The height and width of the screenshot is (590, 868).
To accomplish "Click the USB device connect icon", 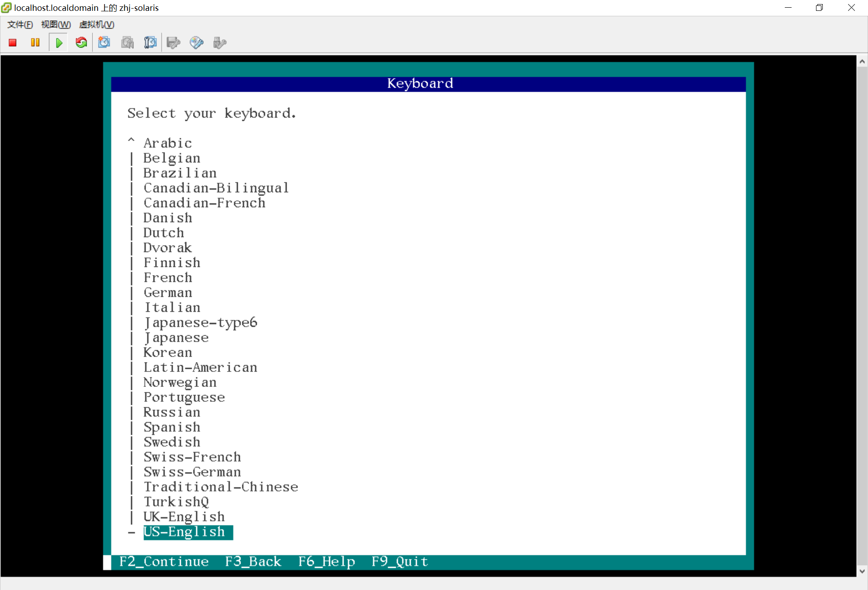I will (x=220, y=43).
